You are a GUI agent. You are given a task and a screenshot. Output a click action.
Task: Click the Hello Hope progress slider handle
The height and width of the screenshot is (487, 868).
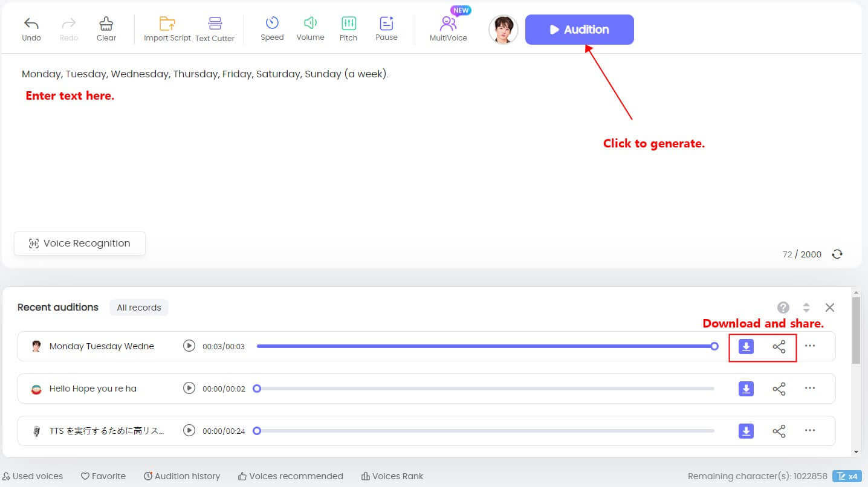coord(257,389)
